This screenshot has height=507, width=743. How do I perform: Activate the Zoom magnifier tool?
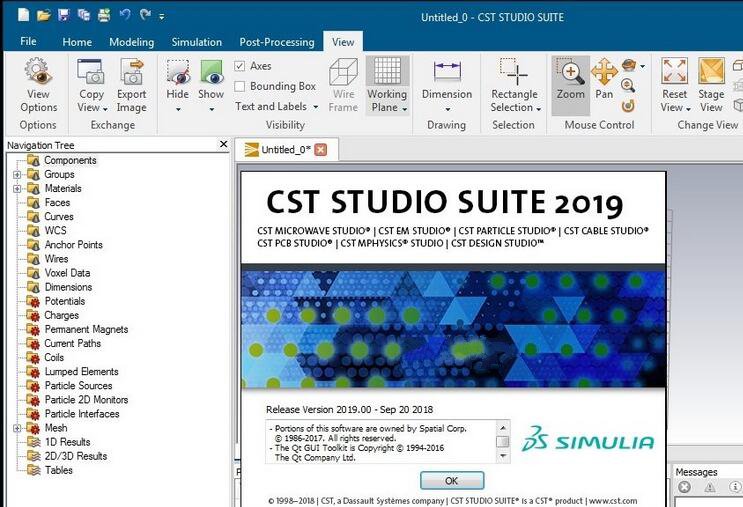pos(570,73)
